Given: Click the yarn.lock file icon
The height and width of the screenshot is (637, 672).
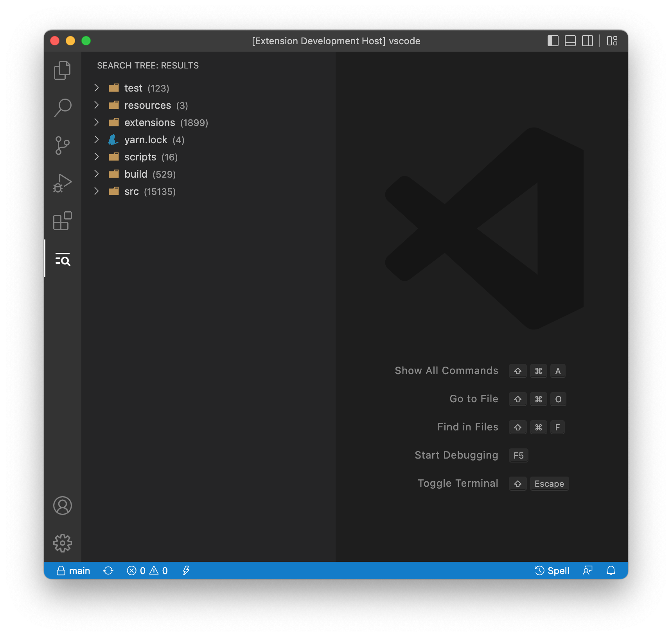Looking at the screenshot, I should (113, 139).
